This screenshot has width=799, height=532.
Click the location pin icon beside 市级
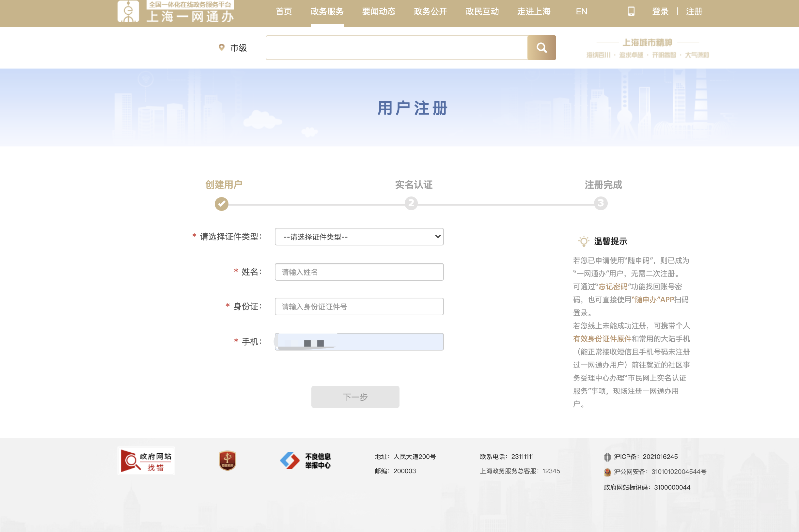222,47
